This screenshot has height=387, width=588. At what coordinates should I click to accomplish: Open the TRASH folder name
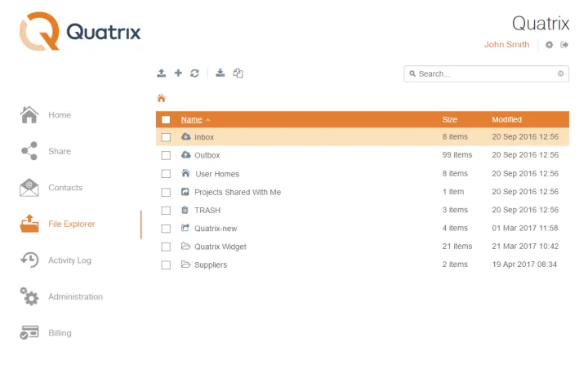207,211
